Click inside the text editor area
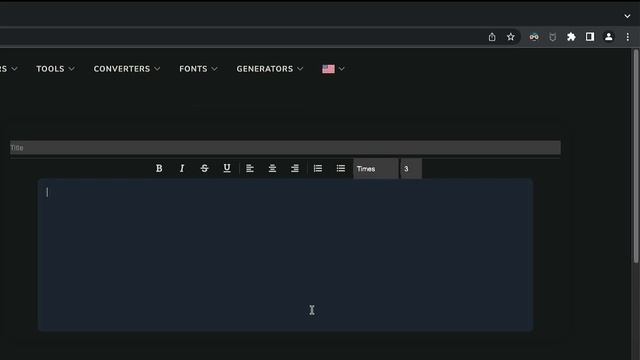This screenshot has width=640, height=360. click(285, 255)
